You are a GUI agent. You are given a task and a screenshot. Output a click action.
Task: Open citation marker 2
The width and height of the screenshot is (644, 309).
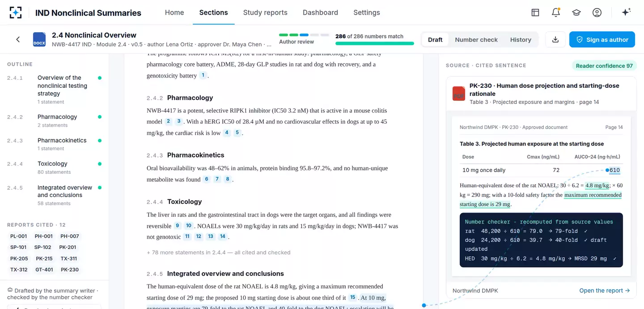coord(169,121)
